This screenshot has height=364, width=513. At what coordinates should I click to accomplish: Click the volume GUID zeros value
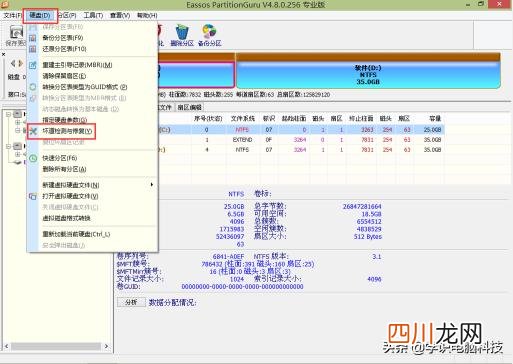coord(242,286)
